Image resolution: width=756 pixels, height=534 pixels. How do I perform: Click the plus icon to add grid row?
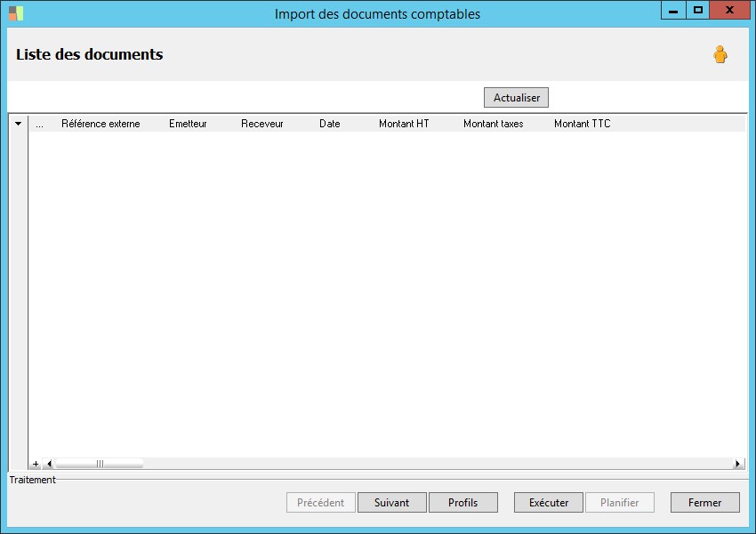pyautogui.click(x=36, y=464)
